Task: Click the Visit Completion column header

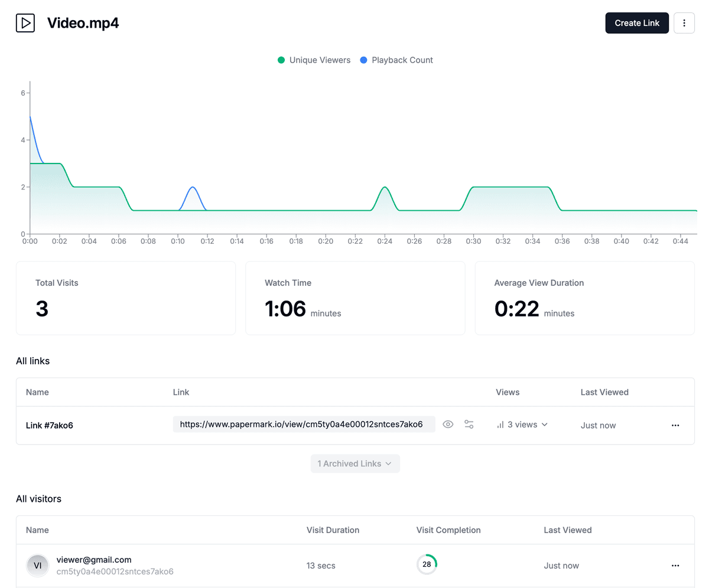Action: (448, 530)
